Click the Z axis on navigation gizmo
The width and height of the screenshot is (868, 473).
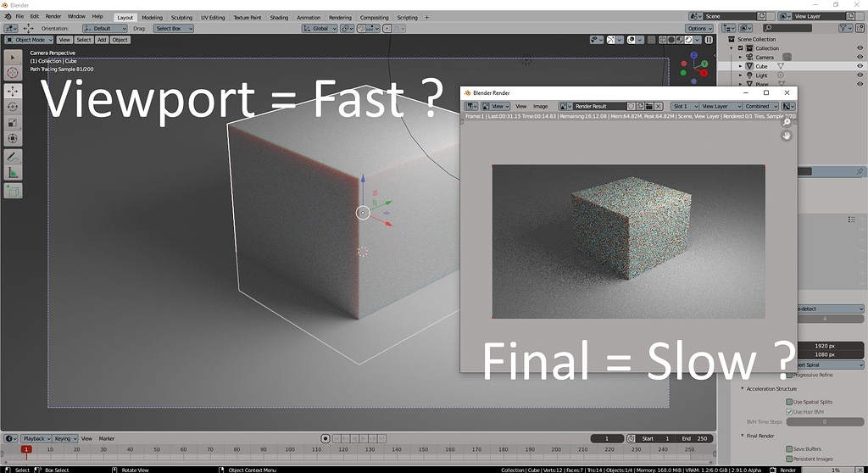[693, 55]
